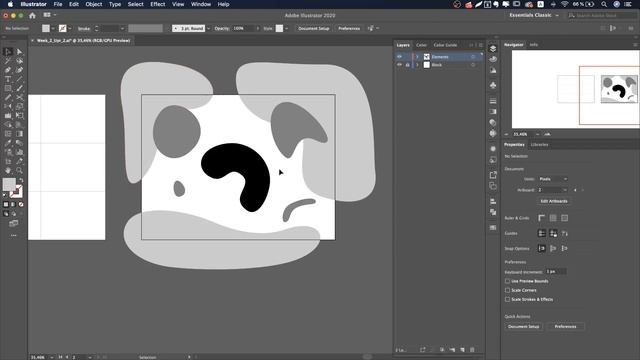
Task: Open the Essentials Classic workspace dropdown
Action: 534,15
